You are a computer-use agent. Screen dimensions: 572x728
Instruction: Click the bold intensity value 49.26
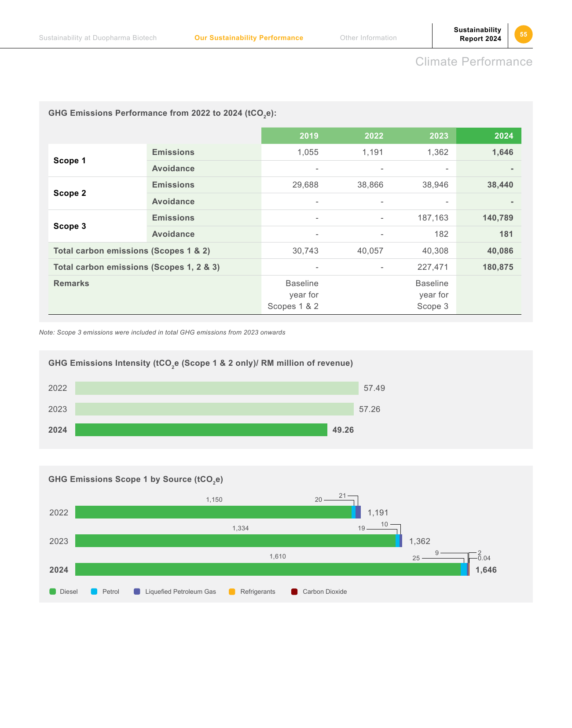[x=343, y=430]
